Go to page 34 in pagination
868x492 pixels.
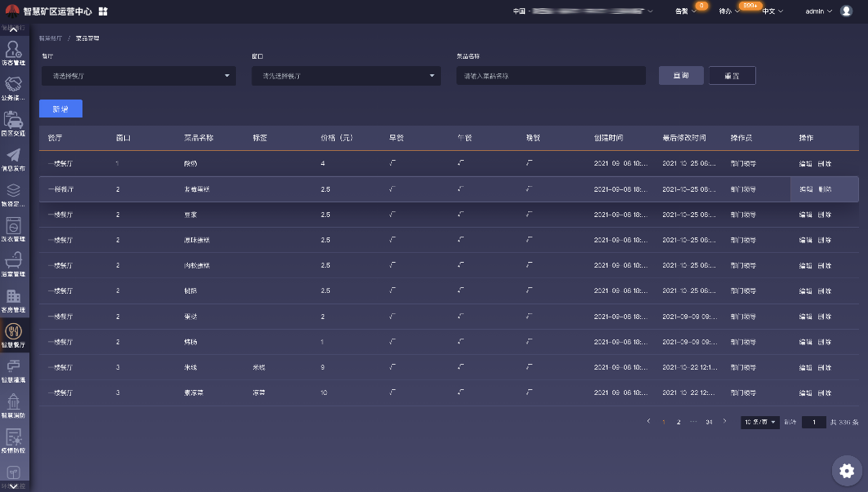point(709,423)
